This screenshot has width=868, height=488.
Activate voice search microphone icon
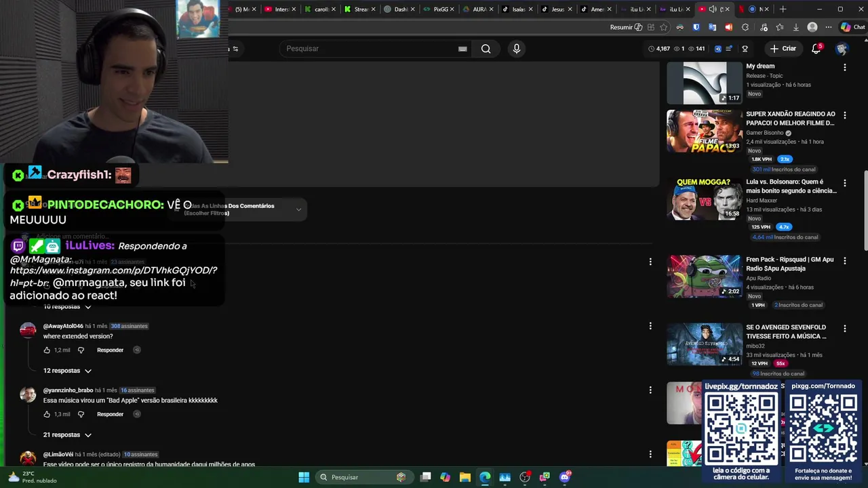(517, 49)
